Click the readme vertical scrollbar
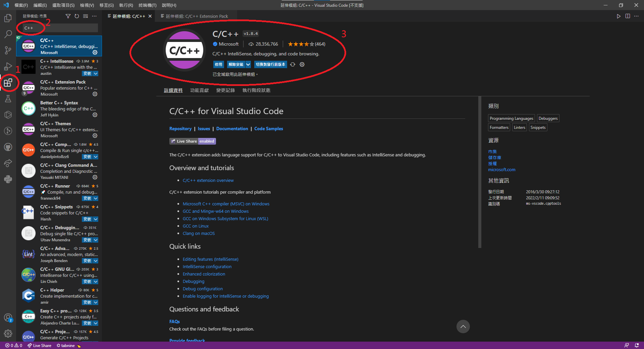644x349 pixels. [x=480, y=172]
